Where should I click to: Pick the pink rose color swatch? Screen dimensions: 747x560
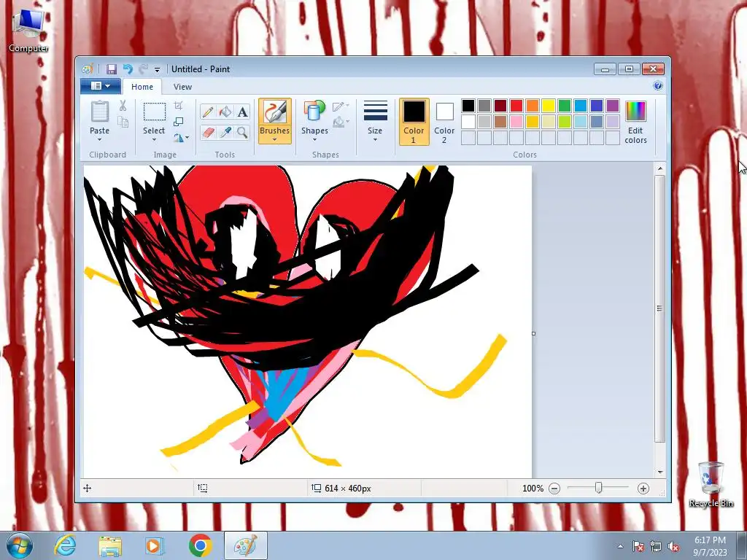(516, 122)
